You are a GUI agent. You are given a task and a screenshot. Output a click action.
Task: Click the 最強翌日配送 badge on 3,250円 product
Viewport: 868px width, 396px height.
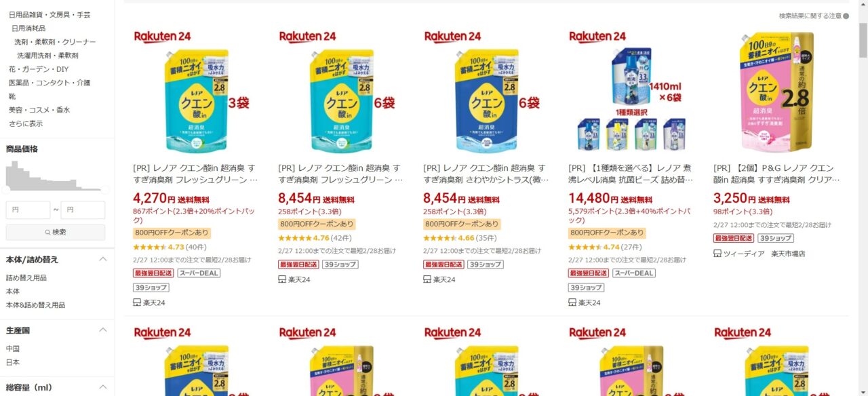pos(734,238)
